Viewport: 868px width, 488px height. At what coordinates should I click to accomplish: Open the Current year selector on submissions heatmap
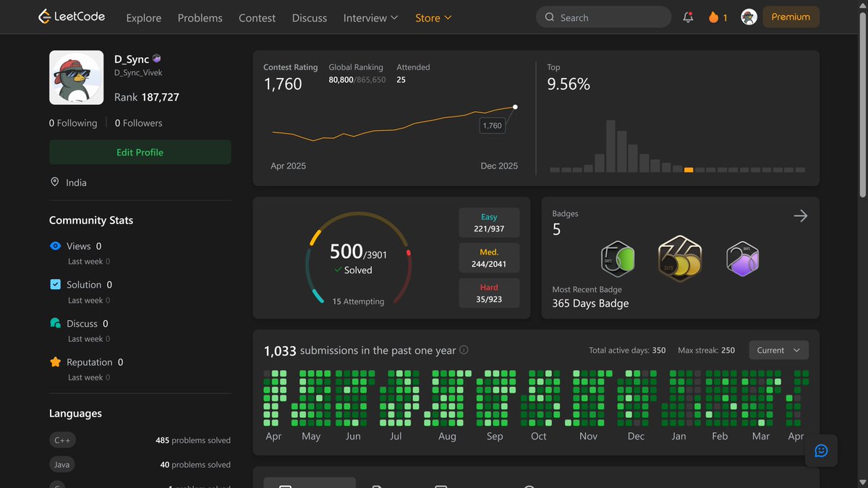click(x=778, y=350)
